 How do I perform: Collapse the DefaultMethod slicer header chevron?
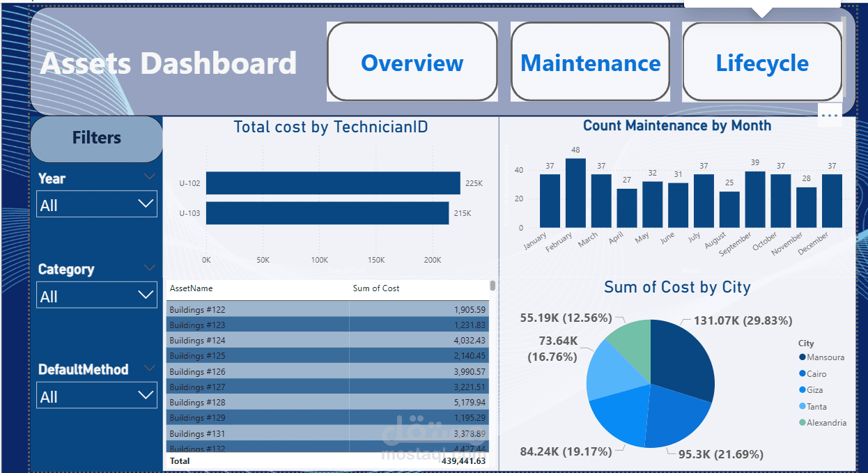click(x=149, y=367)
